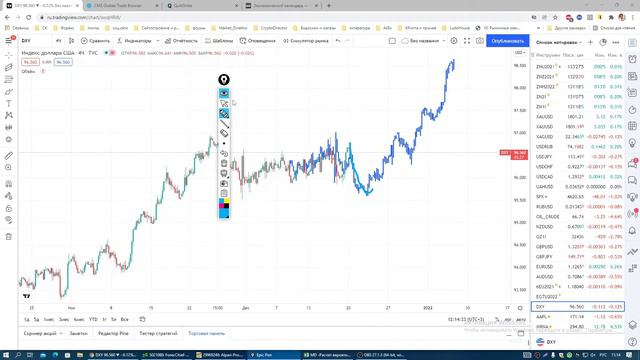Expand the indicators favorites arrow
The height and width of the screenshot is (360, 640).
158,41
